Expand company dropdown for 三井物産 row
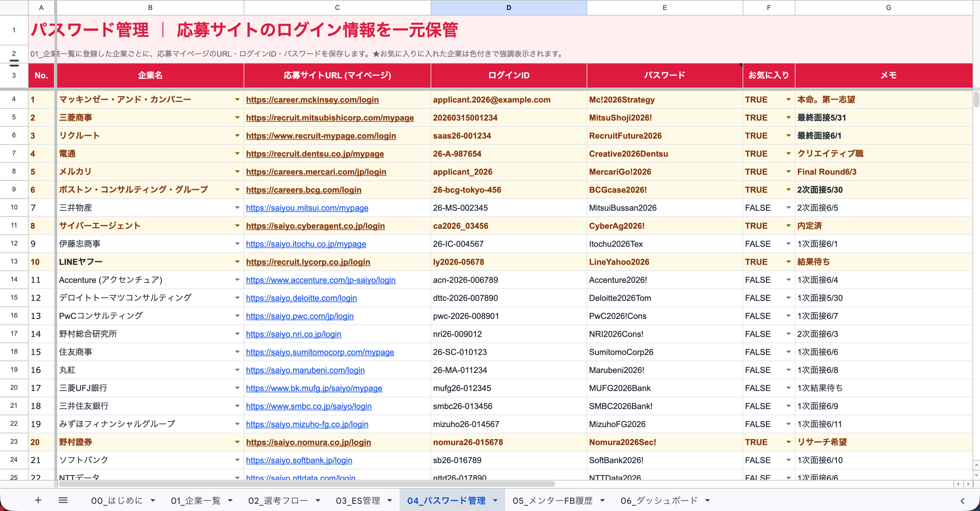Image resolution: width=980 pixels, height=511 pixels. pyautogui.click(x=237, y=208)
